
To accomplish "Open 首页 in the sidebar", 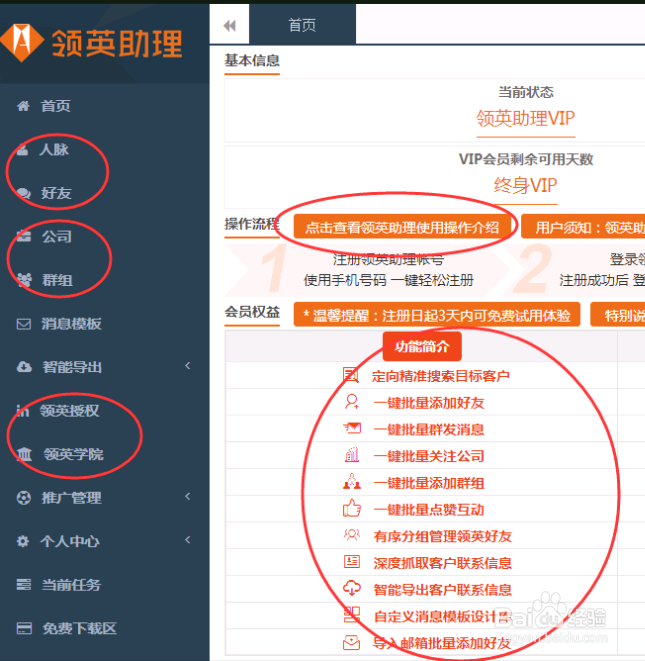I will (55, 106).
